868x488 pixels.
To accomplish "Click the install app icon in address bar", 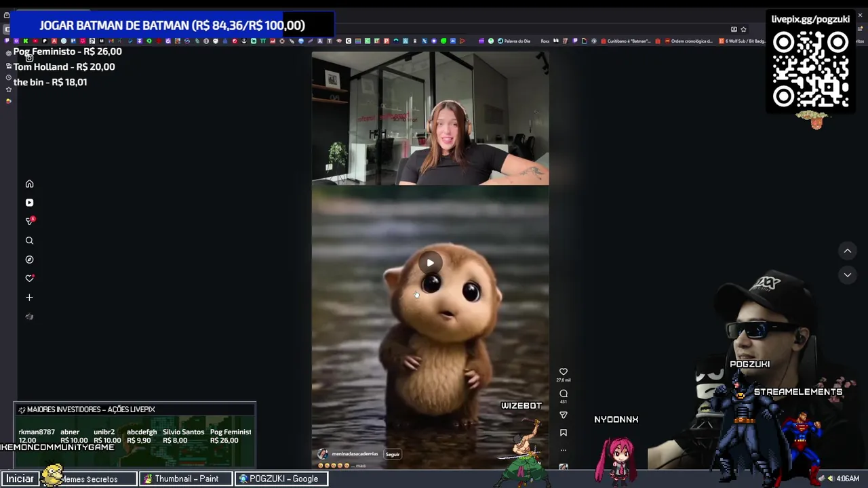I will click(x=734, y=29).
